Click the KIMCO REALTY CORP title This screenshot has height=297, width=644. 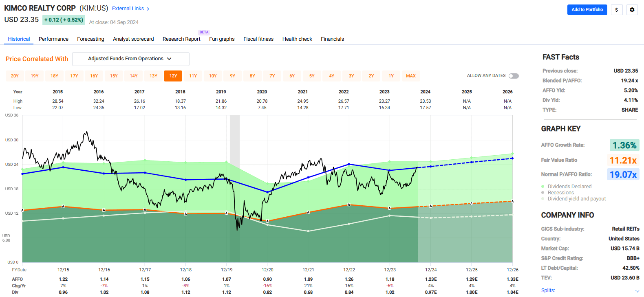40,8
